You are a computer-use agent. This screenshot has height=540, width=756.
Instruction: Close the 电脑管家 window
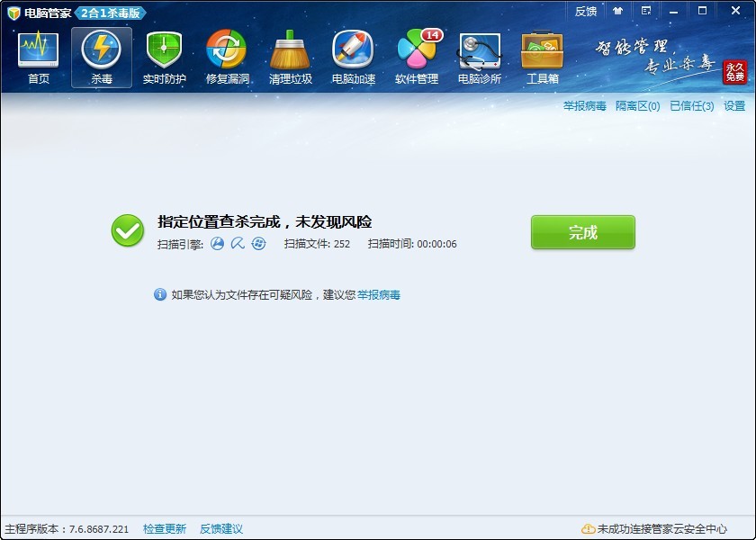pyautogui.click(x=735, y=11)
